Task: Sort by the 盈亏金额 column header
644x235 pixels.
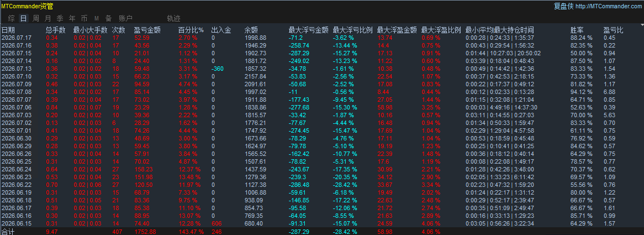Action: click(147, 30)
